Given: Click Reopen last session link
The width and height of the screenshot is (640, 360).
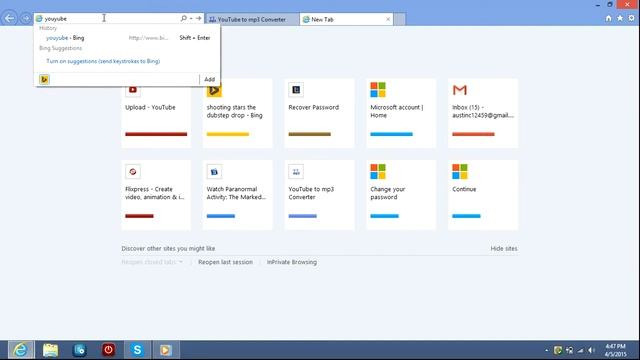Looking at the screenshot, I should [x=225, y=262].
